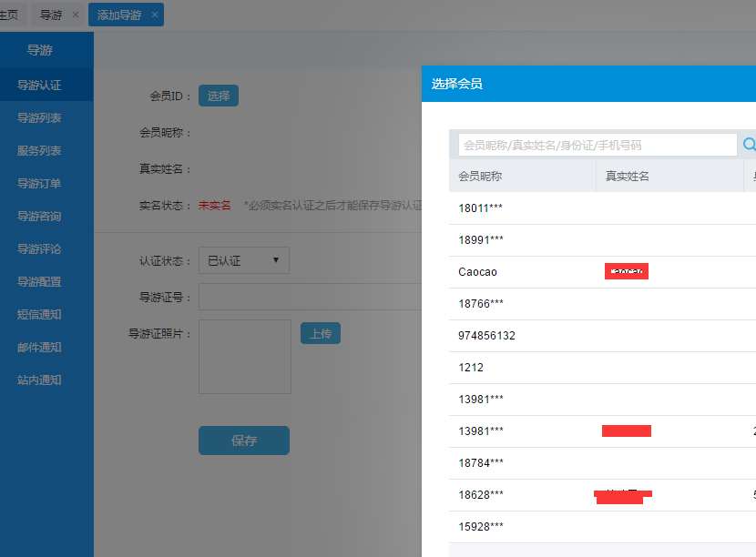Screen dimensions: 756x557
Task: Open the 认证状态 dropdown
Action: click(x=243, y=260)
